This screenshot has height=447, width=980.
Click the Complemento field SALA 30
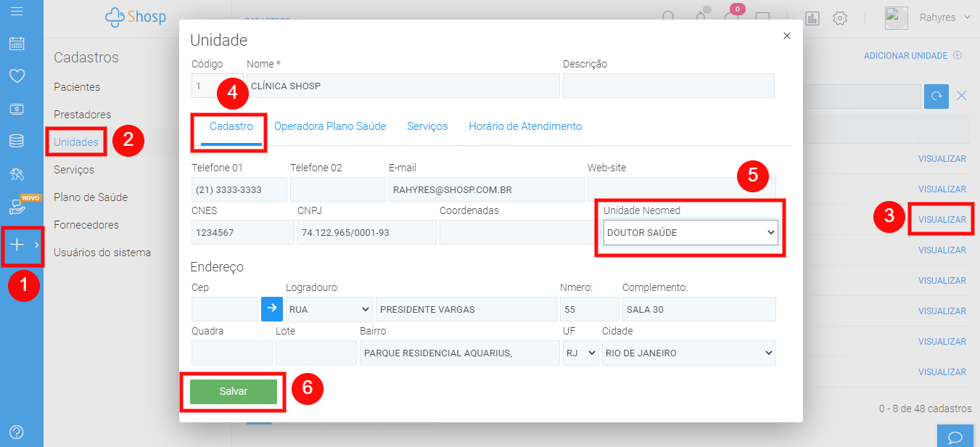699,309
